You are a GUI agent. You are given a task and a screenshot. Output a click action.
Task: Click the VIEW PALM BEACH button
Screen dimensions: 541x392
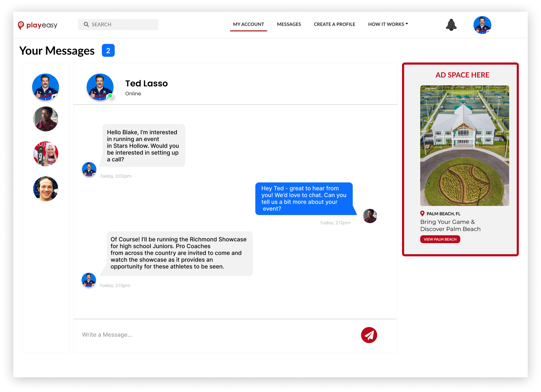[440, 239]
